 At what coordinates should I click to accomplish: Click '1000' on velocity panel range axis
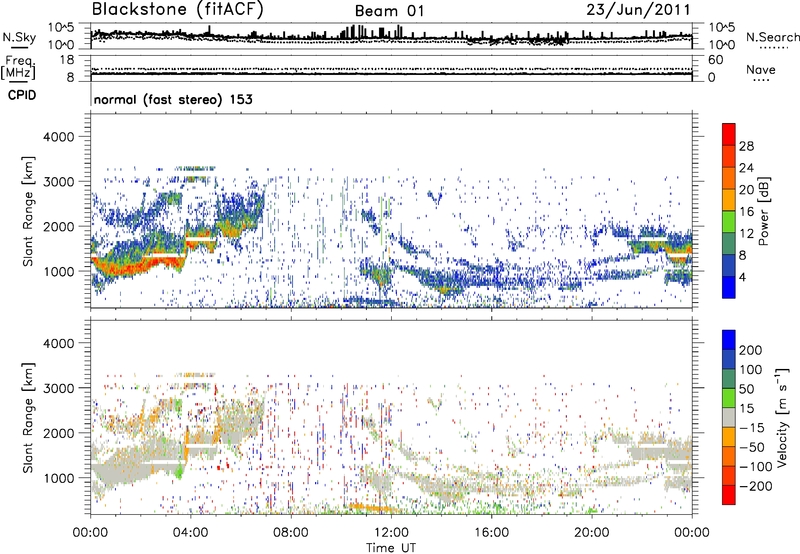click(x=59, y=478)
